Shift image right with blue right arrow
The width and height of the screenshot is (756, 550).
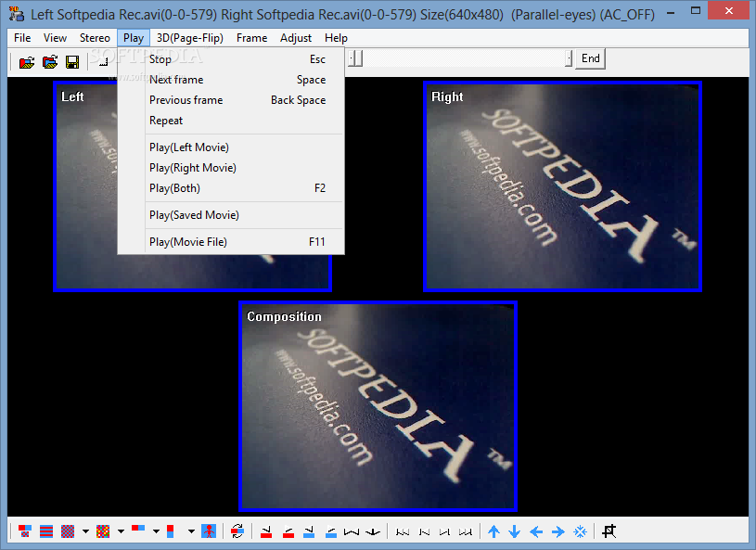(x=557, y=531)
